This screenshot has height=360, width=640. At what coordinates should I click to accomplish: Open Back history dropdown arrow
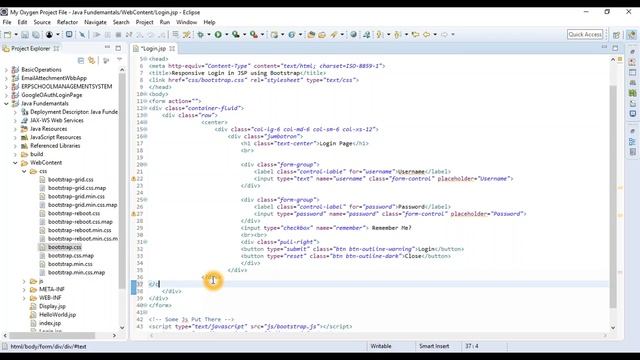tap(435, 35)
